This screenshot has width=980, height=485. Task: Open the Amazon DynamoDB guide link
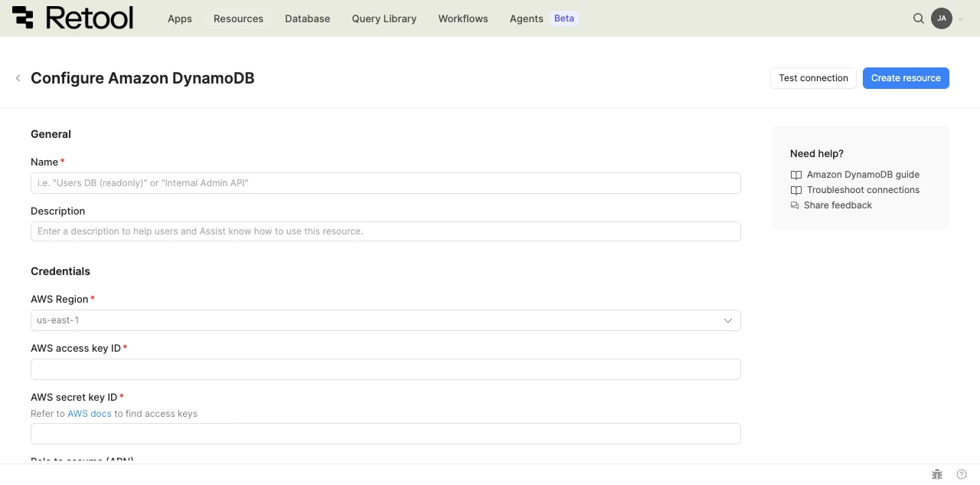pyautogui.click(x=863, y=175)
